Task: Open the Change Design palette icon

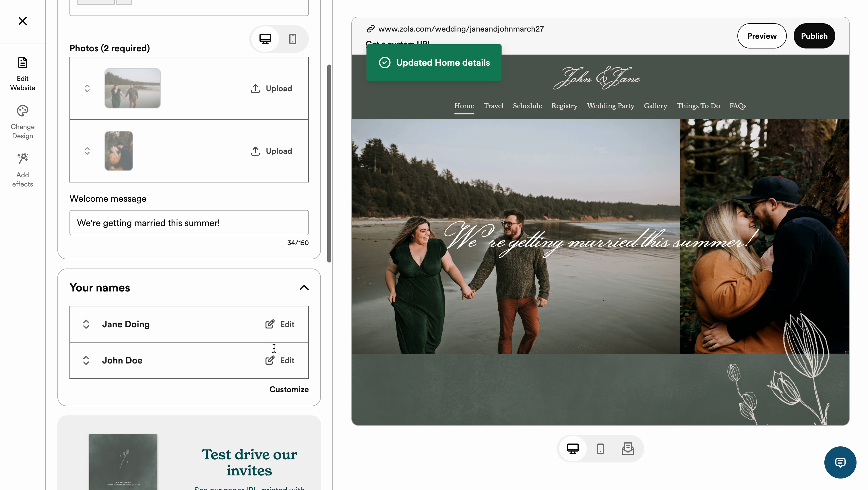Action: click(23, 111)
